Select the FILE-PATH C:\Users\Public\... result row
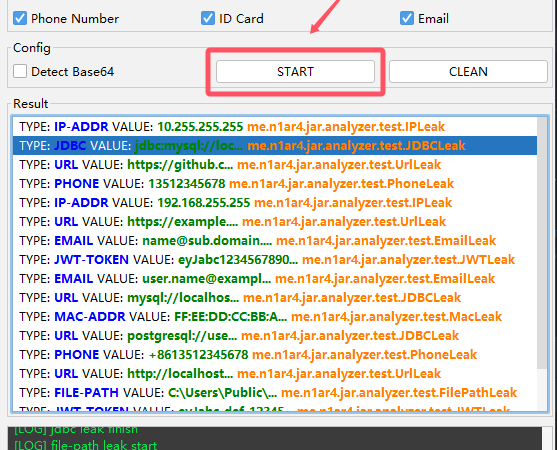This screenshot has width=557, height=450. click(275, 393)
